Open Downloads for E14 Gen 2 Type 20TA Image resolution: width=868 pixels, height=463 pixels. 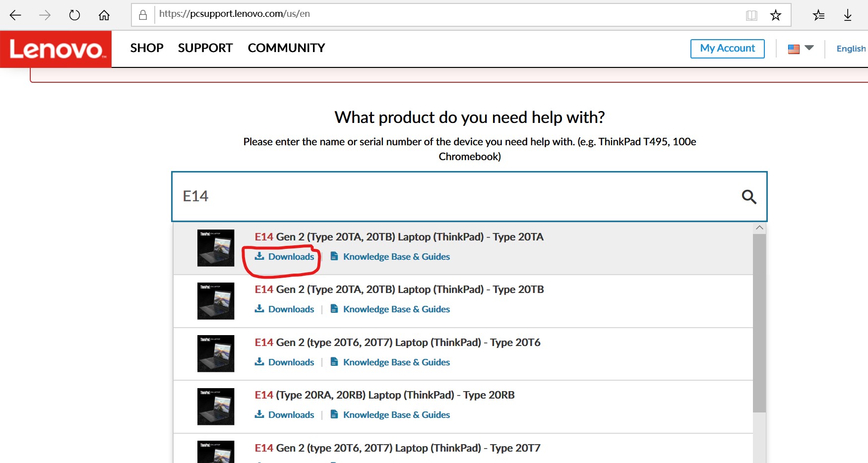pyautogui.click(x=291, y=257)
